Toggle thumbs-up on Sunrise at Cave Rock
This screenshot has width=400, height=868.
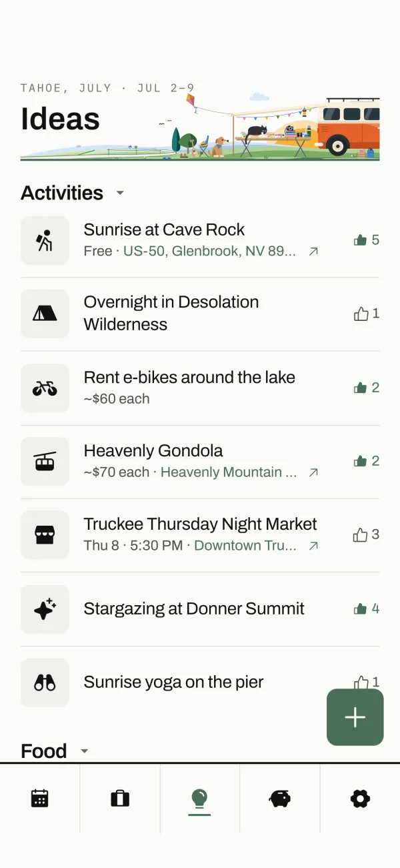pyautogui.click(x=367, y=240)
